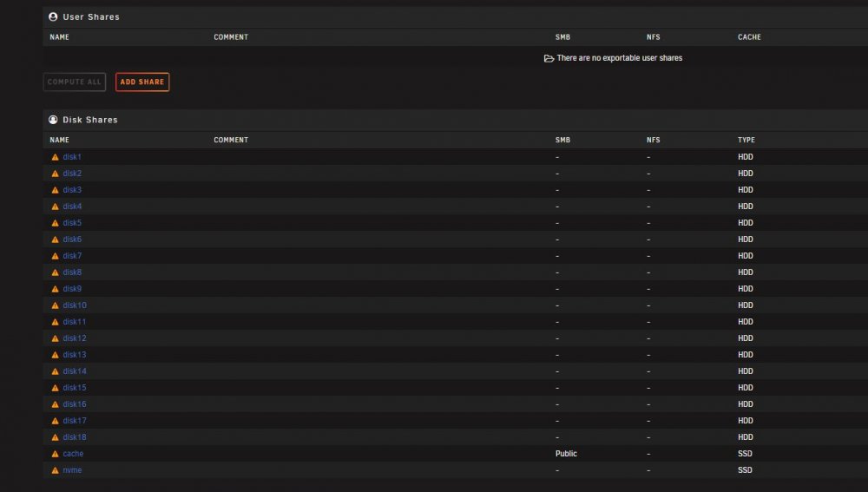Click the User Shares section icon
Screen dimensions: 868x492
point(53,16)
